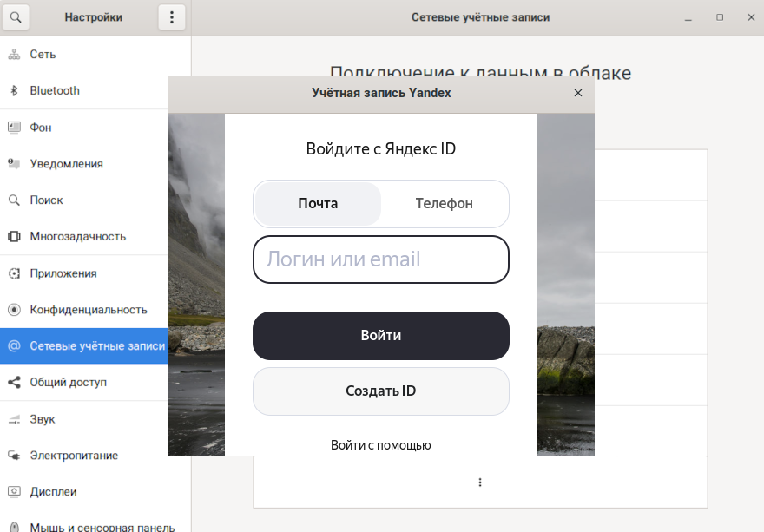
Task: Click the Приложения icon in sidebar
Action: (x=14, y=273)
